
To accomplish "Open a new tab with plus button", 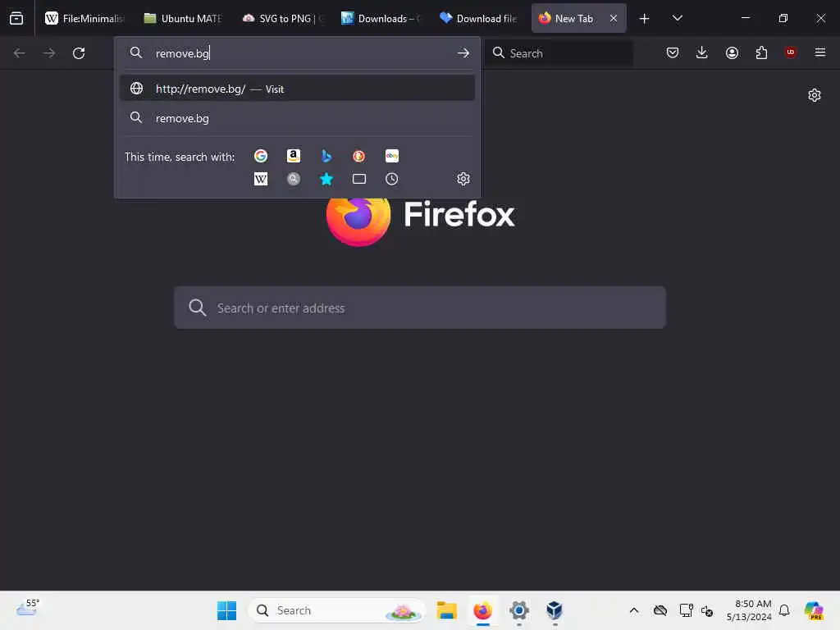I will (x=645, y=19).
